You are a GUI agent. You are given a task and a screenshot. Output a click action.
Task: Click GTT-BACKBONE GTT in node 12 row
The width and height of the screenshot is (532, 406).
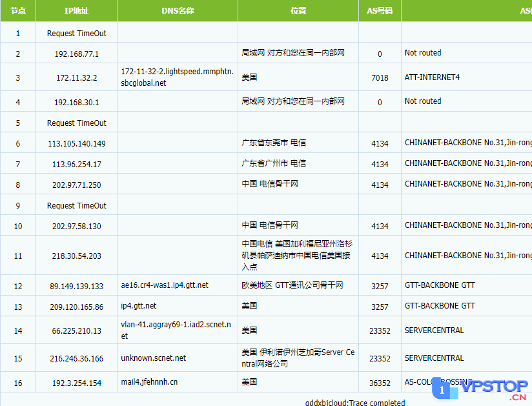(x=440, y=285)
